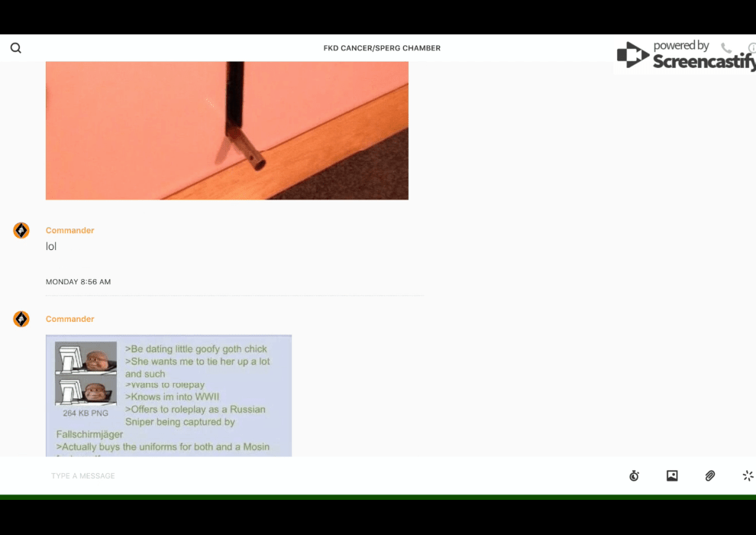
Task: Select Commander's name below Monday timestamp
Action: click(x=70, y=319)
